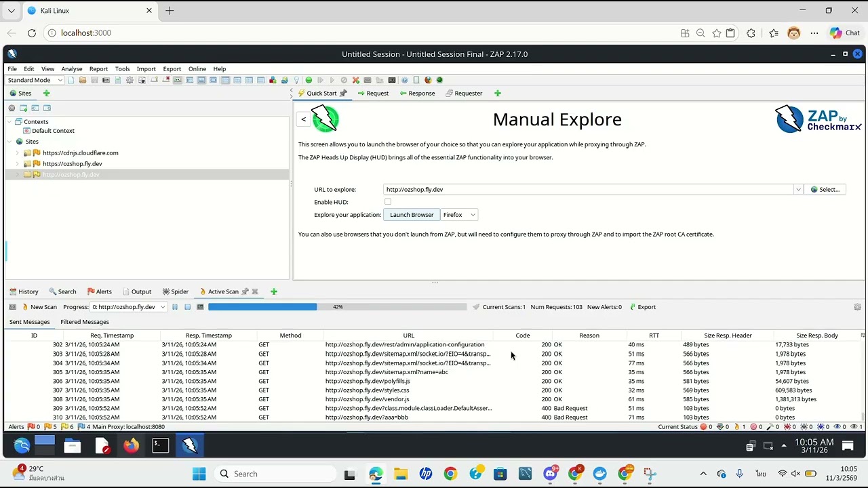Switch to the Request tab
Viewport: 868px width, 488px height.
click(373, 94)
